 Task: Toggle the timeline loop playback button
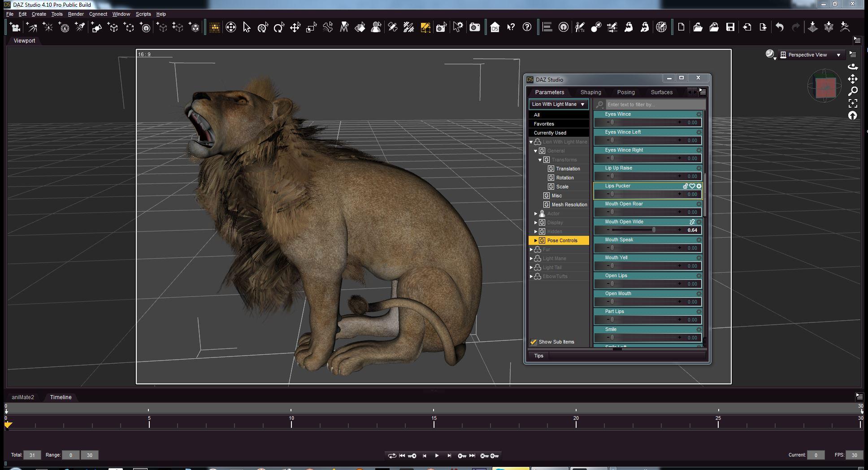click(392, 456)
